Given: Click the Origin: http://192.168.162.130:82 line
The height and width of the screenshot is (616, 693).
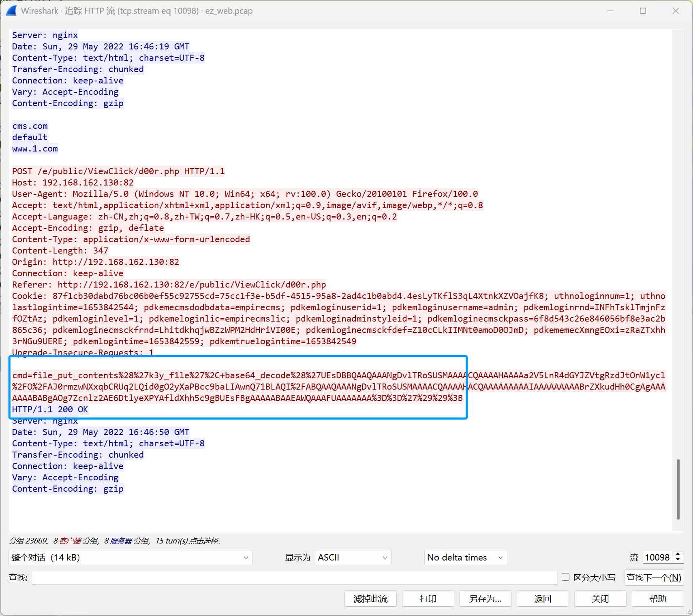Looking at the screenshot, I should (96, 262).
